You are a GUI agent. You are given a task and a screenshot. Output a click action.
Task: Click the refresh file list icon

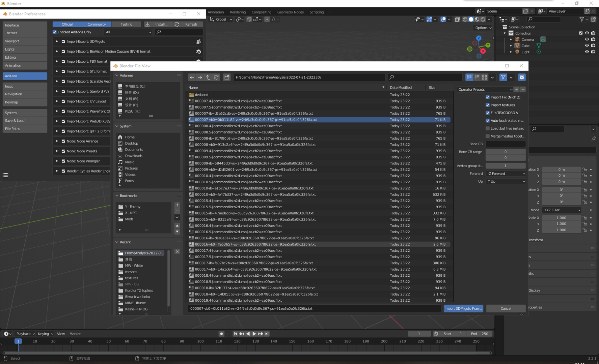pos(216,77)
